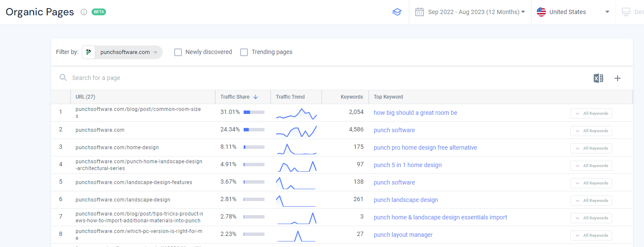Open keyword 'punch pro home design free alternative'
This screenshot has height=247, width=644.
coord(425,148)
